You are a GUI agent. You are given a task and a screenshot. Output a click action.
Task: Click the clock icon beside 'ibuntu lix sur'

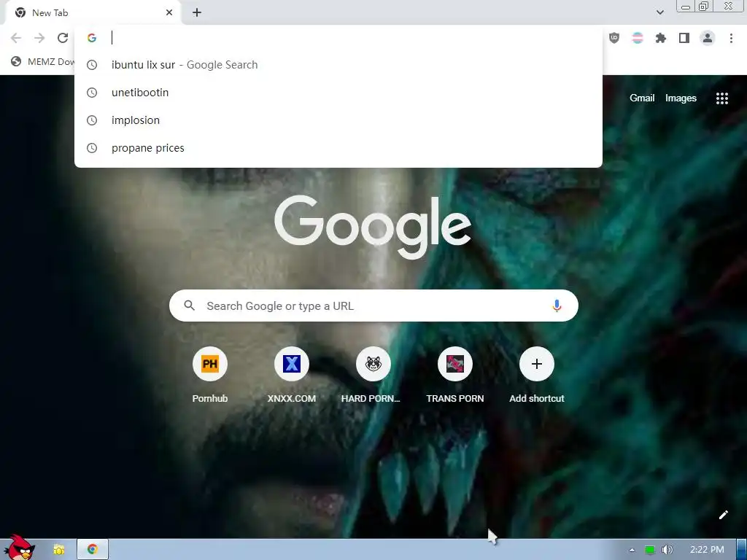[92, 65]
